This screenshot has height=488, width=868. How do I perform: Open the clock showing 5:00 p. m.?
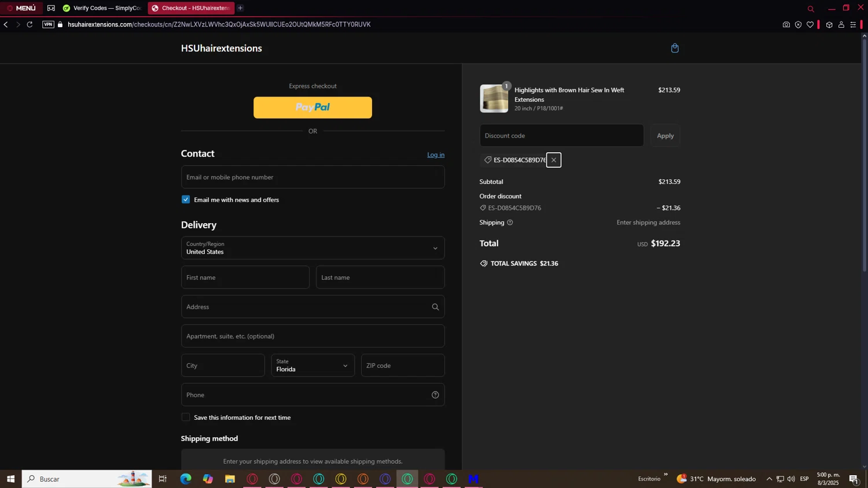click(828, 479)
